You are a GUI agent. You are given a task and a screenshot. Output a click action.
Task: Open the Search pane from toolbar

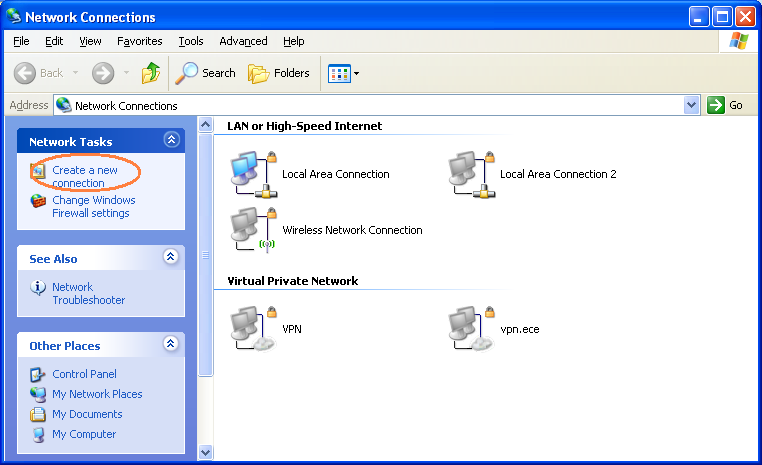pyautogui.click(x=205, y=73)
